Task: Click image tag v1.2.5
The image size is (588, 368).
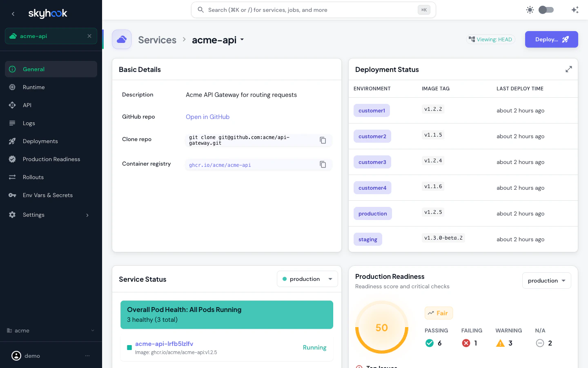Action: (433, 212)
